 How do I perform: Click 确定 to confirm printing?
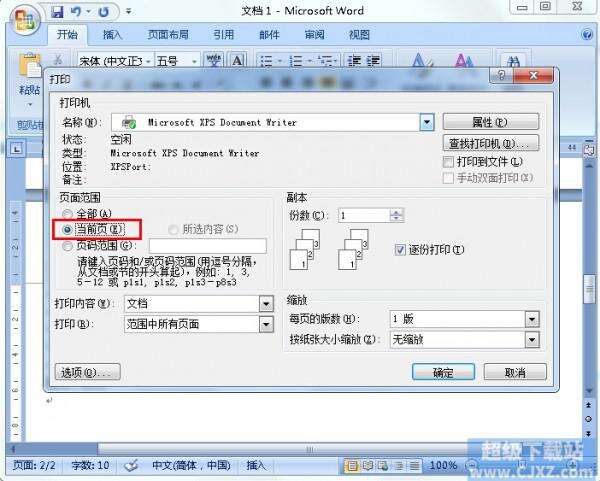pyautogui.click(x=443, y=372)
